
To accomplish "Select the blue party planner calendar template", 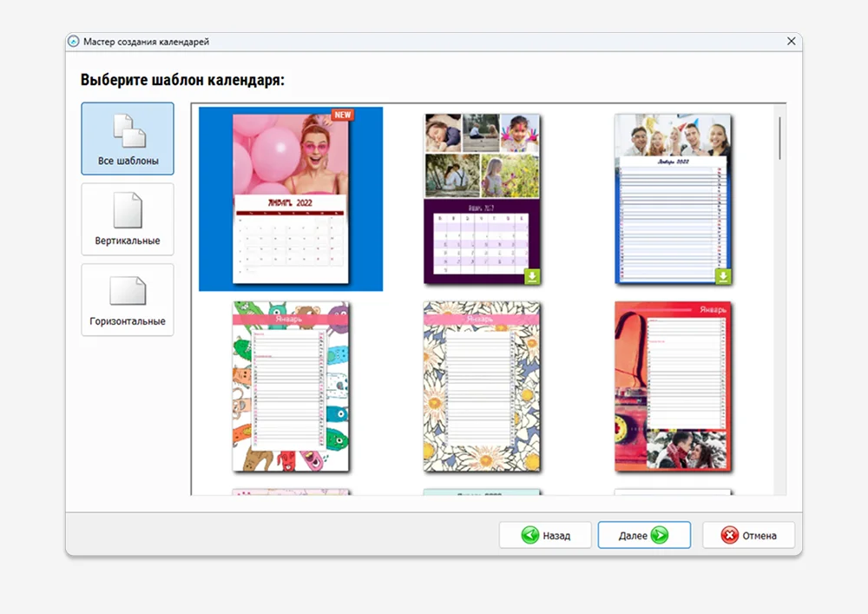I will [x=673, y=199].
